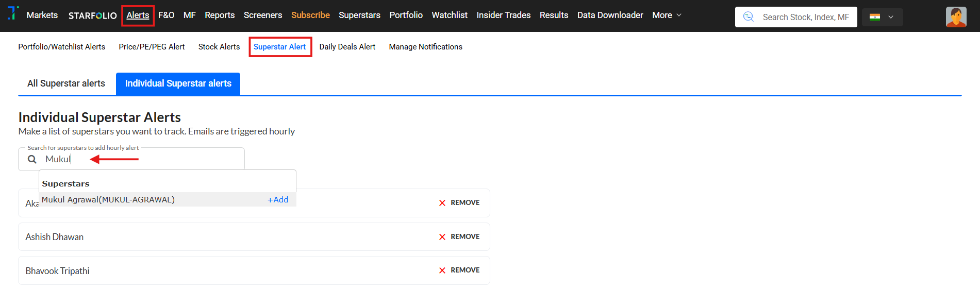The width and height of the screenshot is (980, 307).
Task: Expand the More menu
Action: point(667,15)
